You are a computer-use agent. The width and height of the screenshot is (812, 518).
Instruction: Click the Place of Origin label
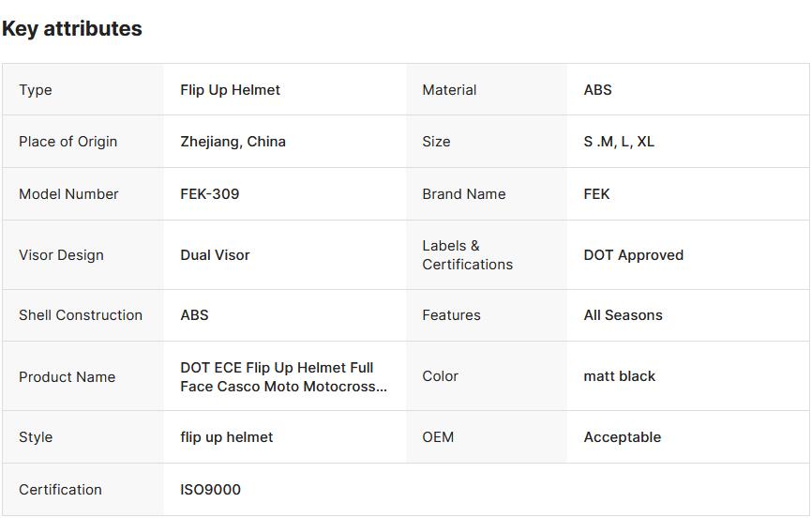(x=68, y=142)
